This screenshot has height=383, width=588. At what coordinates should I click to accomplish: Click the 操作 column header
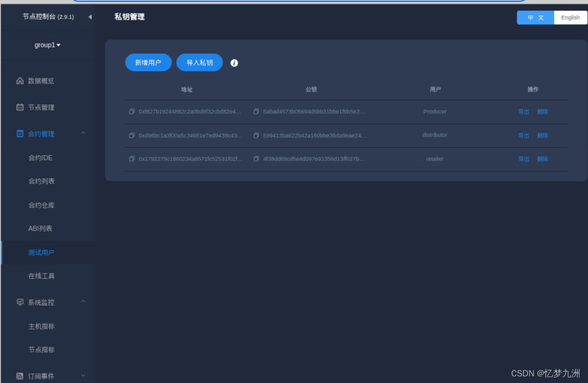click(x=532, y=89)
